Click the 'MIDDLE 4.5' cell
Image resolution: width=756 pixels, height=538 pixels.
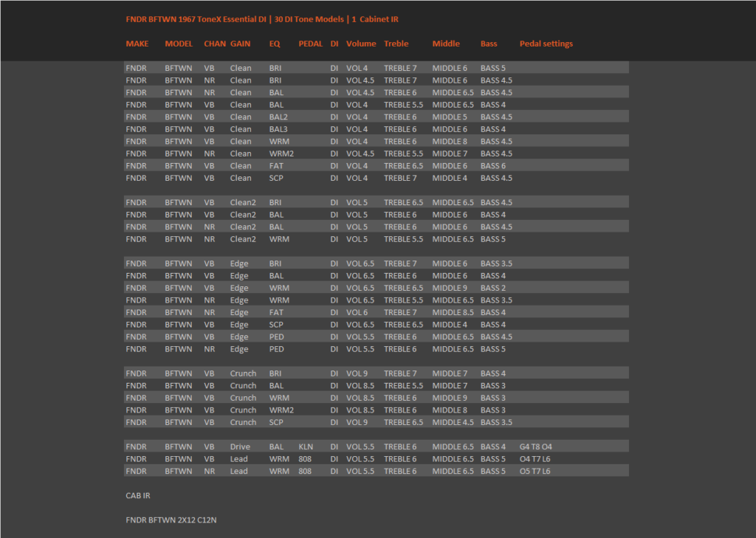(453, 422)
